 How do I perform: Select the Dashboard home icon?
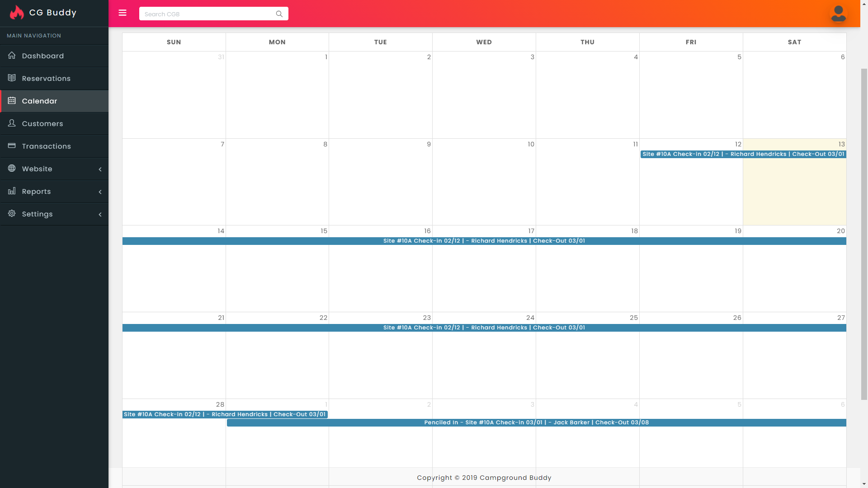pyautogui.click(x=12, y=55)
